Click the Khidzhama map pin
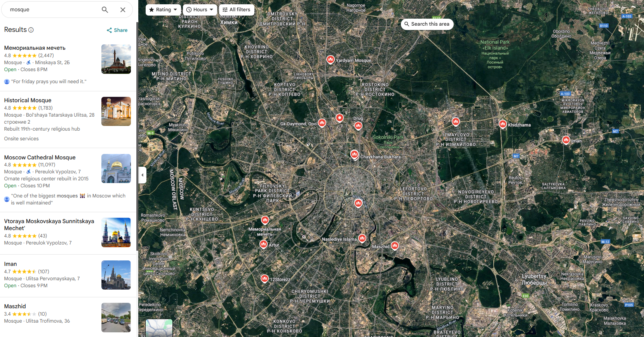 503,124
